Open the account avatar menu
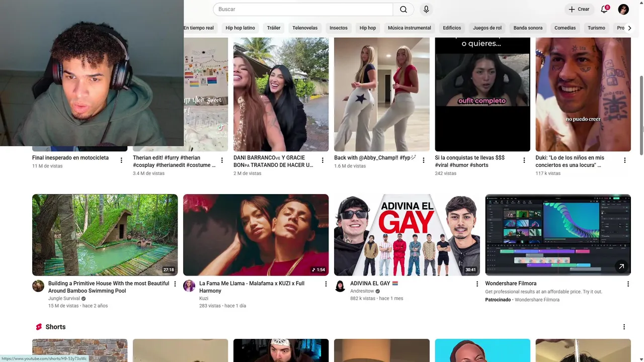The image size is (644, 362). pyautogui.click(x=623, y=9)
